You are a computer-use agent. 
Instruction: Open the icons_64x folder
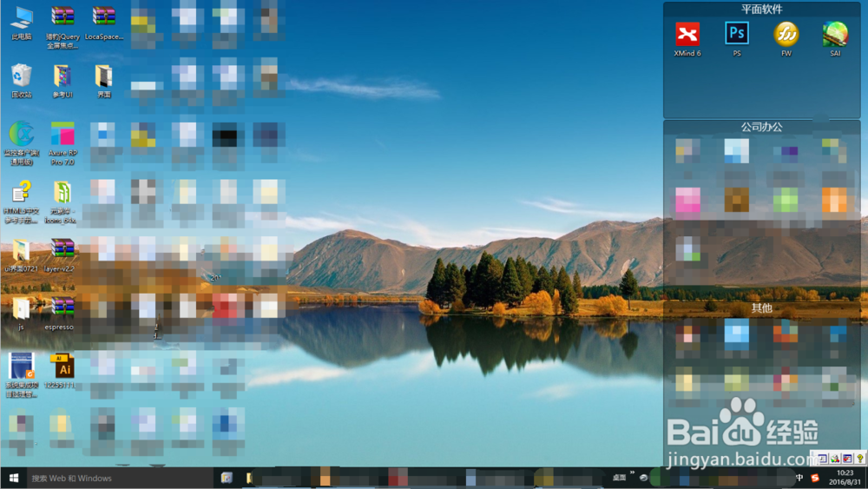62,202
